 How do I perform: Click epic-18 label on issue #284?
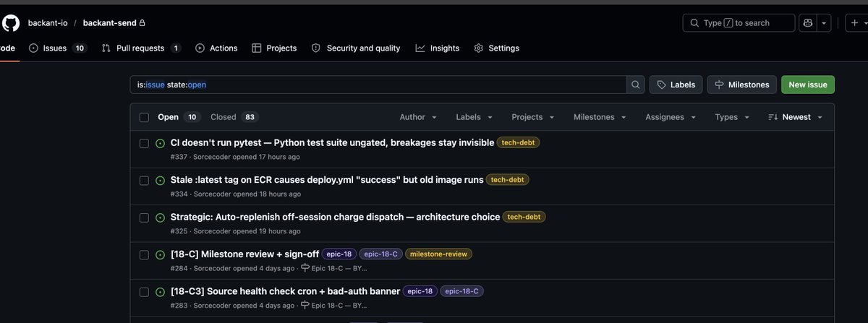[339, 254]
